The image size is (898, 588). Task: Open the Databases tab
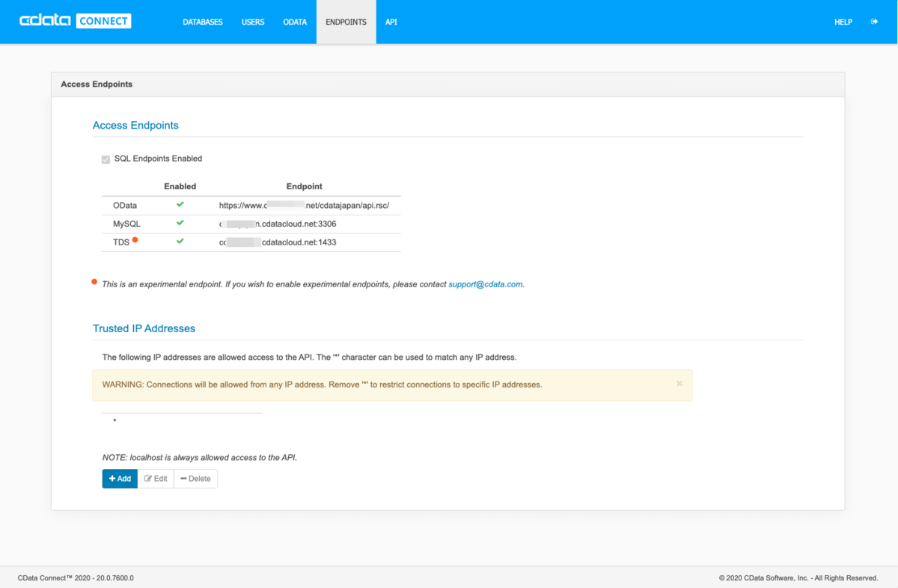point(203,22)
